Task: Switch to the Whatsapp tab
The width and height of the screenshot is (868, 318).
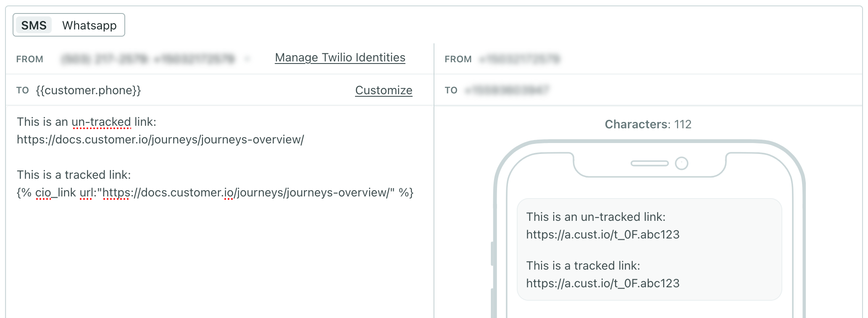Action: click(89, 25)
